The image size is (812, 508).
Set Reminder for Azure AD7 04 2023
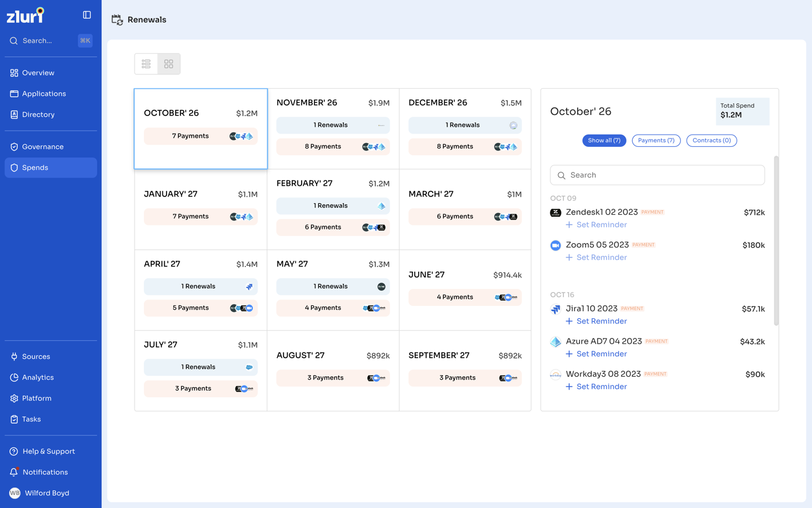point(596,354)
